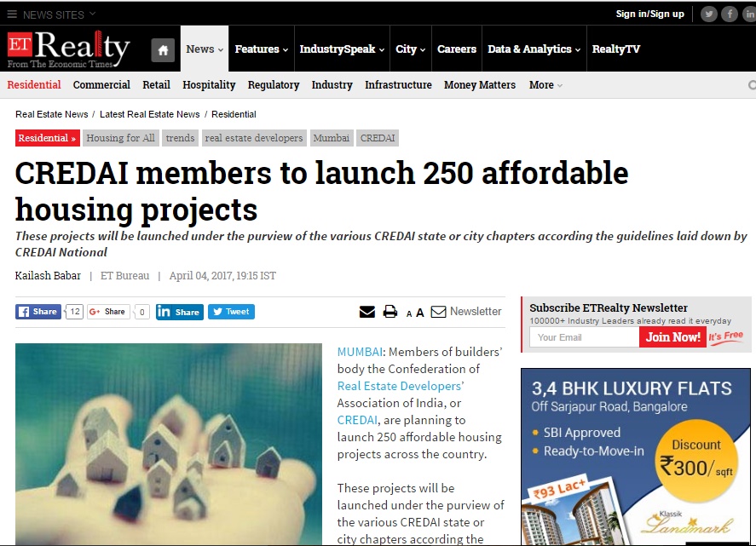Click the miniature houses article image
The height and width of the screenshot is (546, 756).
[x=169, y=444]
